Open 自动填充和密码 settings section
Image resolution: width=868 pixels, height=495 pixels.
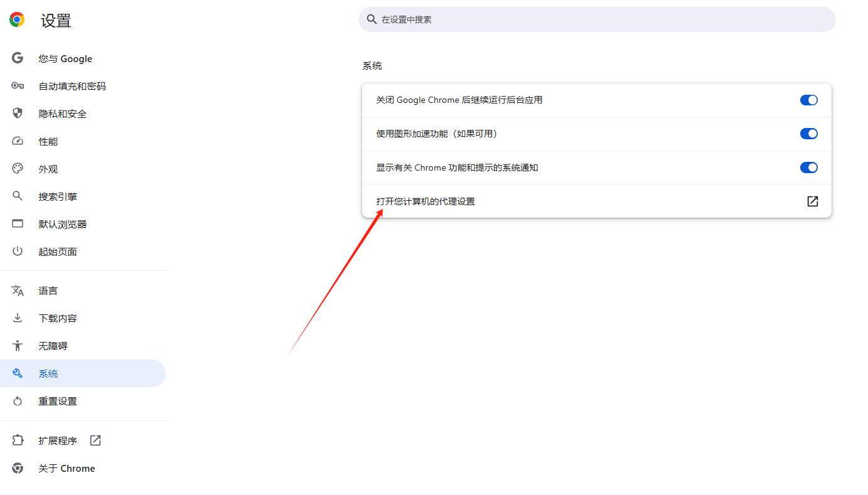[83, 86]
